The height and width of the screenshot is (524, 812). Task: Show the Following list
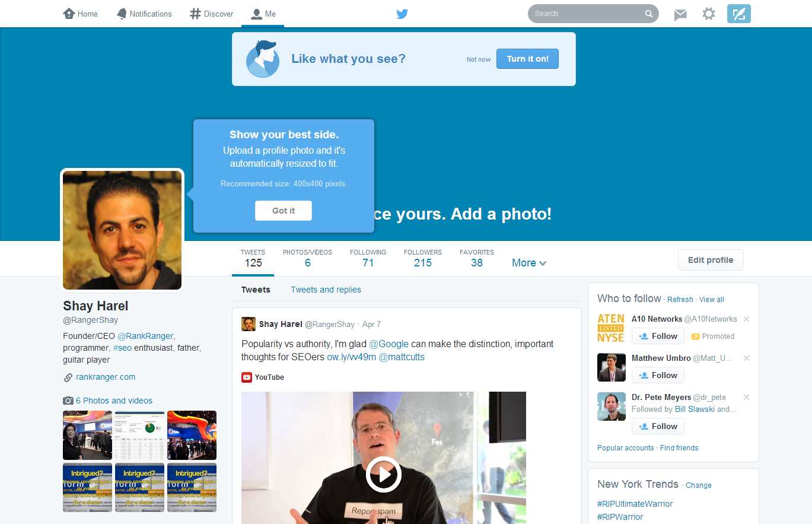[368, 259]
